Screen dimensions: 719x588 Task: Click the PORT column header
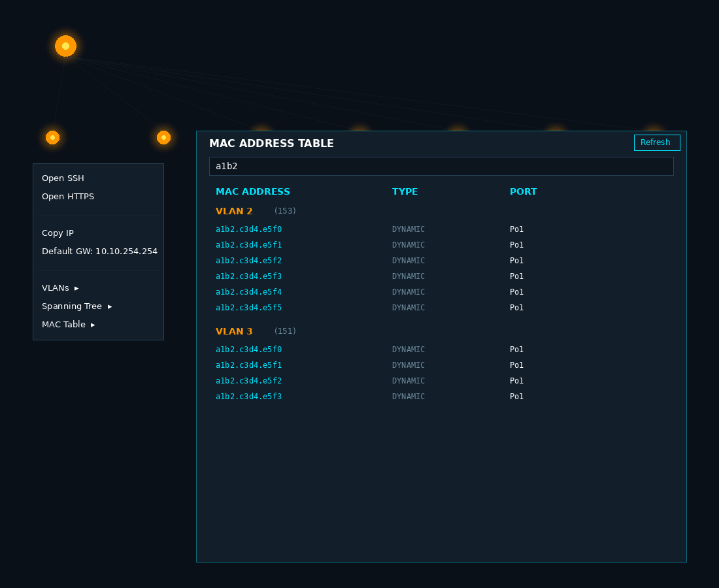(523, 192)
